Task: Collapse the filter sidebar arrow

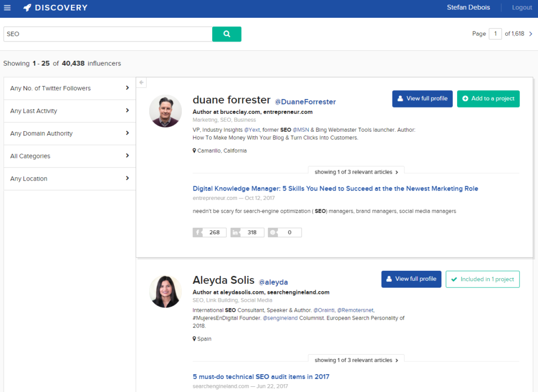Action: (141, 82)
